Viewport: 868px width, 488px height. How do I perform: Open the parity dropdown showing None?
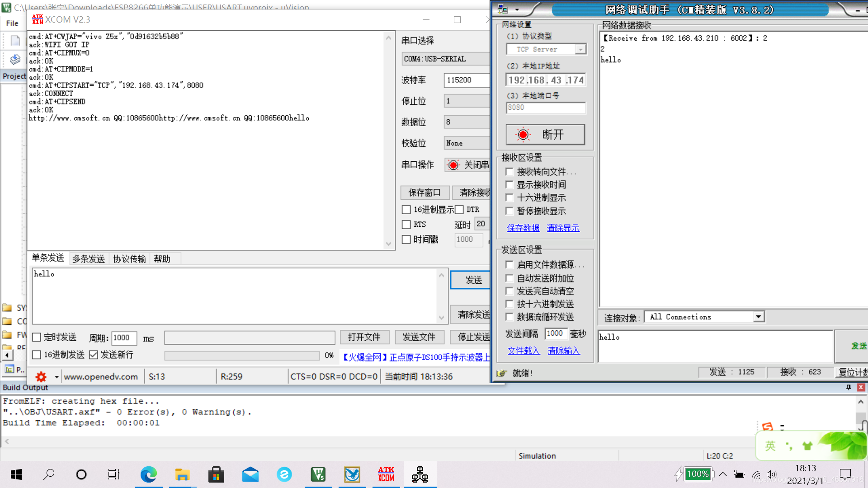[467, 143]
